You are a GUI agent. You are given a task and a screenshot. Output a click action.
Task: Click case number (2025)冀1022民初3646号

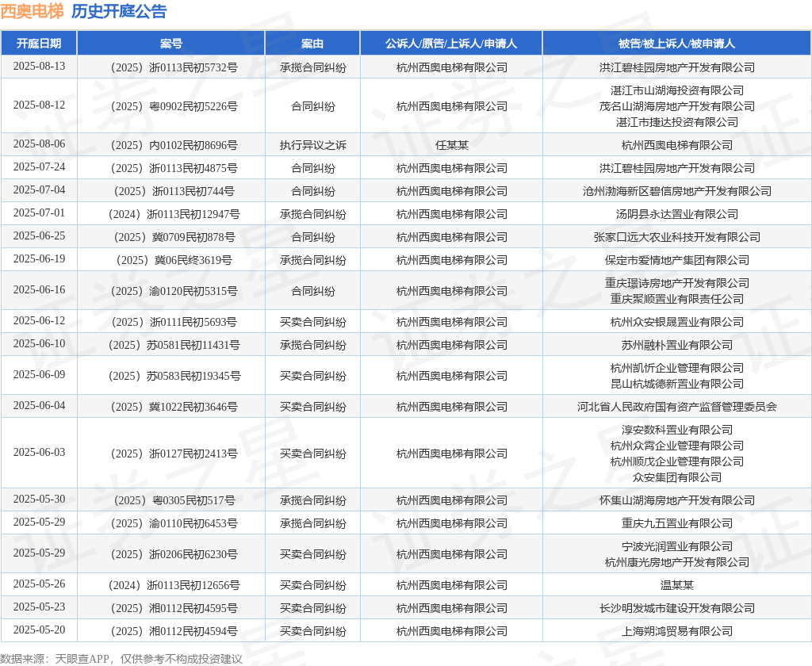click(x=174, y=407)
